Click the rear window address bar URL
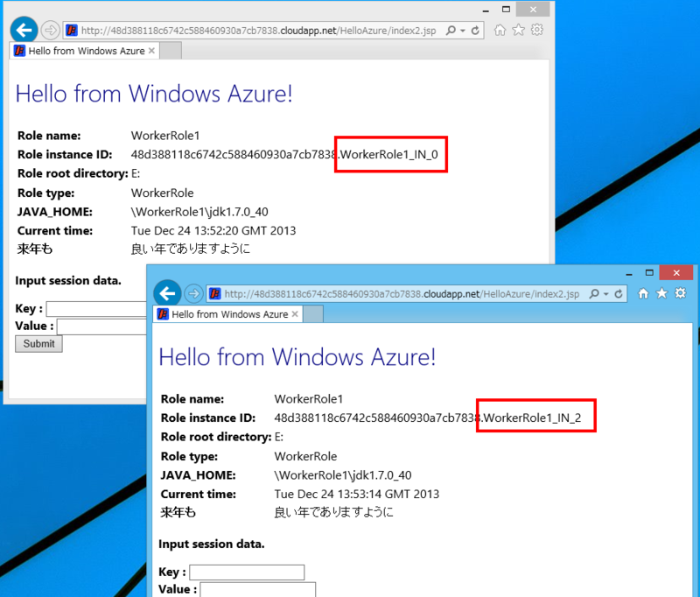Screen dimensions: 700x597 pyautogui.click(x=258, y=31)
